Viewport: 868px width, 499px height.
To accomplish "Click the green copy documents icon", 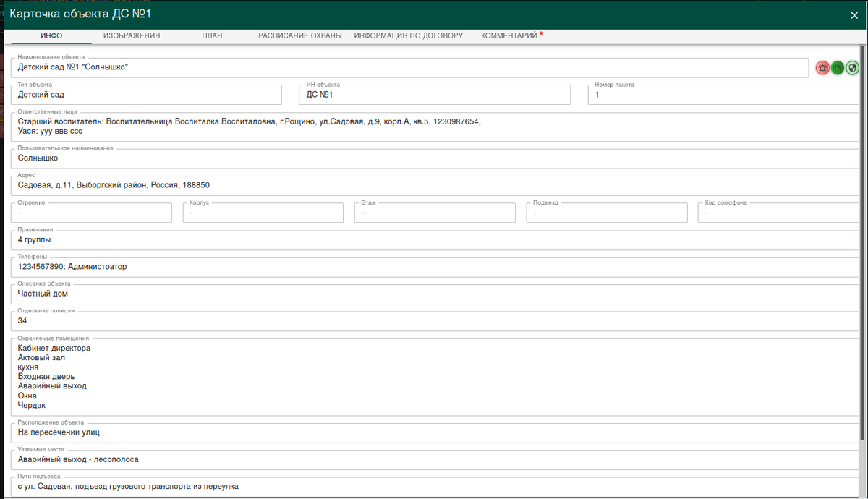I will click(838, 68).
